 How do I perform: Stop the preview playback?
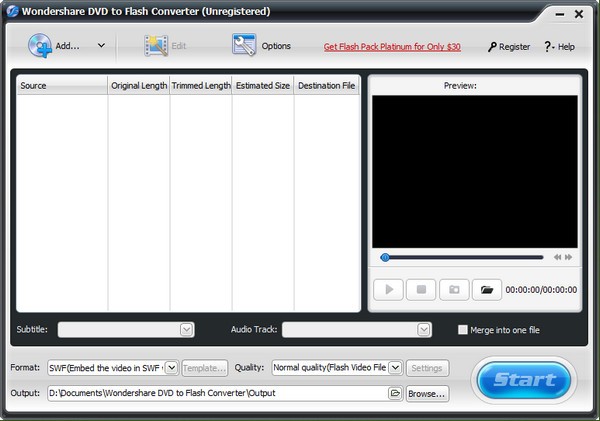pyautogui.click(x=421, y=290)
